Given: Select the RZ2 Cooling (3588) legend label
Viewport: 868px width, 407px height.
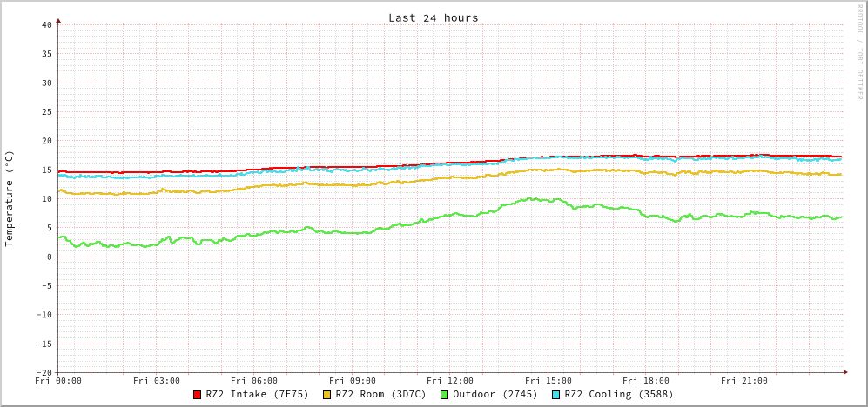Looking at the screenshot, I should coord(618,394).
